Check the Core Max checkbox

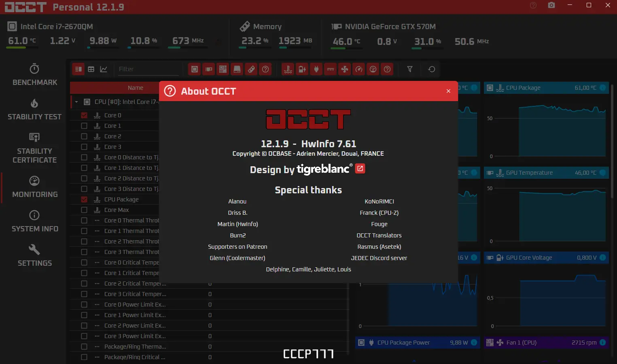[x=84, y=210]
